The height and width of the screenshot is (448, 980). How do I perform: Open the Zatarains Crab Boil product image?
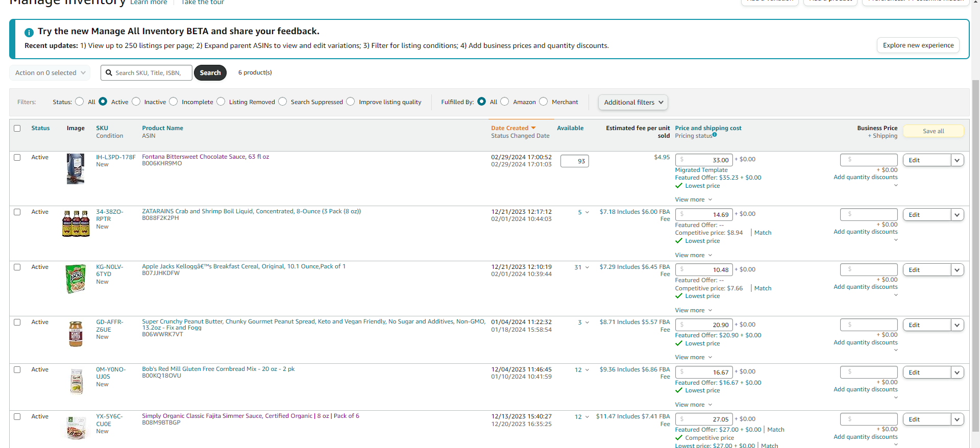pos(76,223)
